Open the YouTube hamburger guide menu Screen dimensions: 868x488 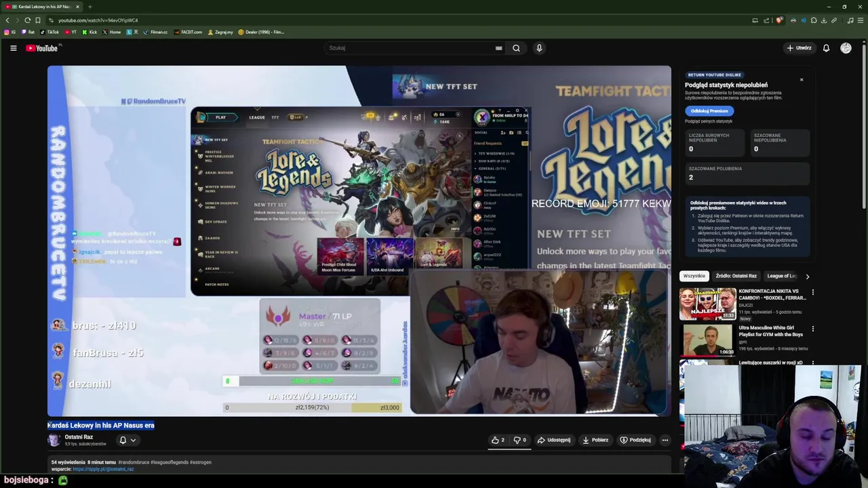click(13, 48)
